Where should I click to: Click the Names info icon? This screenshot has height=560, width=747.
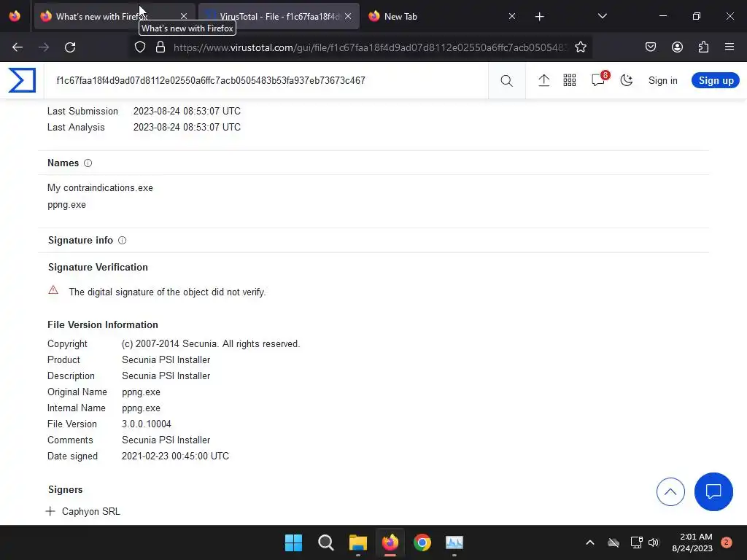click(88, 163)
